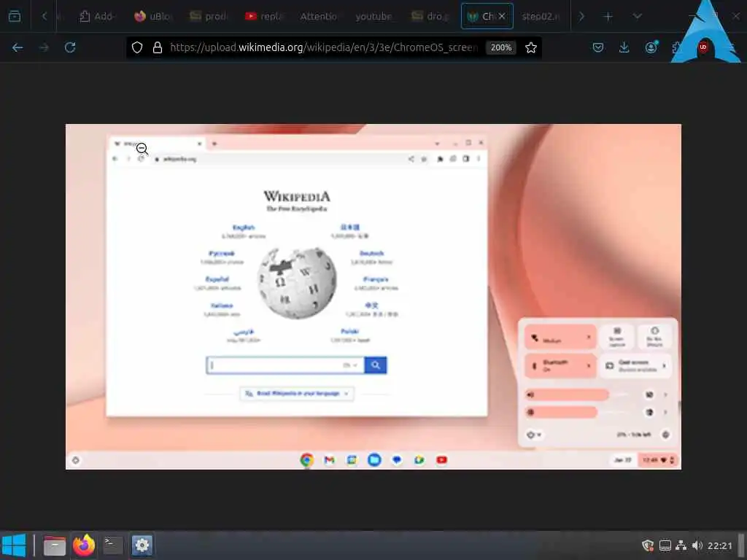747x560 pixels.
Task: Go back one page
Action: [x=18, y=47]
